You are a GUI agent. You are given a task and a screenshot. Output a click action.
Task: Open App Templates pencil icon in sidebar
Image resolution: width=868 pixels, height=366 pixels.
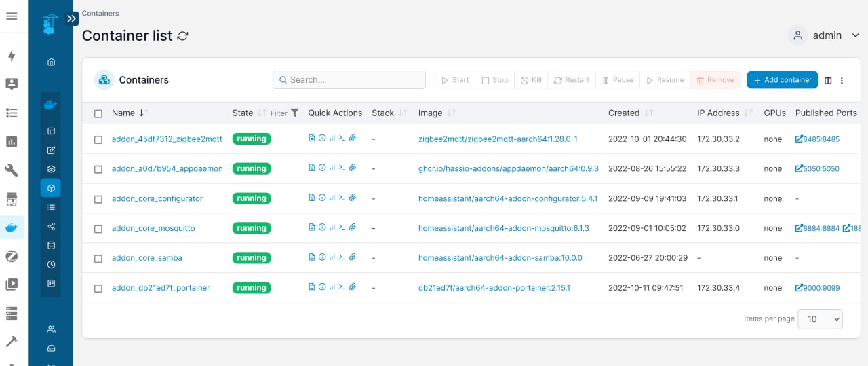[51, 150]
